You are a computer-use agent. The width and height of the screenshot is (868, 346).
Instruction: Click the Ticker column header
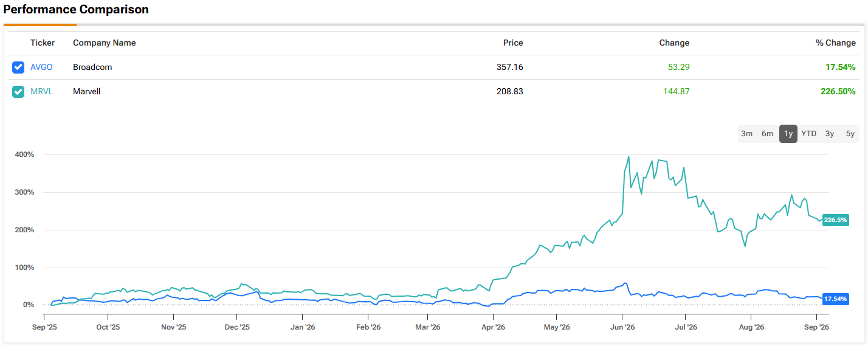[x=43, y=43]
